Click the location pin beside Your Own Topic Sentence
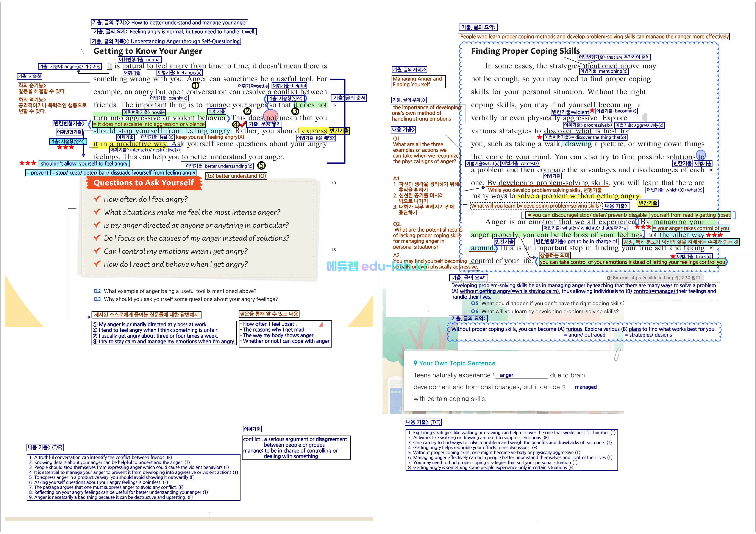756x534 pixels. [415, 363]
